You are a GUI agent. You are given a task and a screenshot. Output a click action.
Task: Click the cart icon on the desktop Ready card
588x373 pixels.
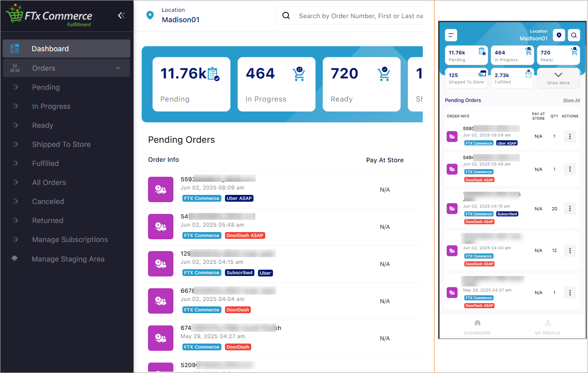383,74
